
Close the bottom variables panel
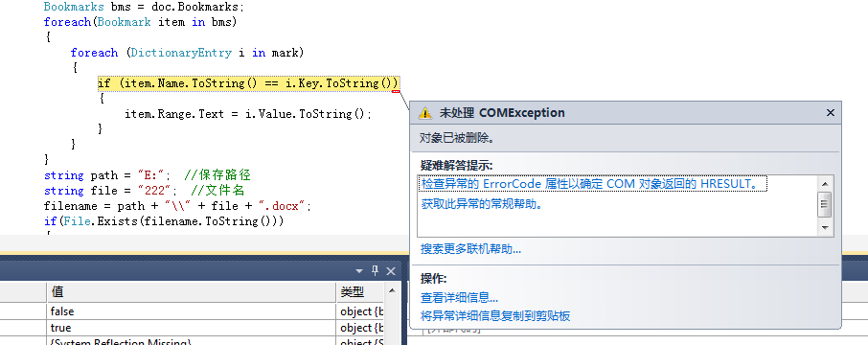point(391,271)
